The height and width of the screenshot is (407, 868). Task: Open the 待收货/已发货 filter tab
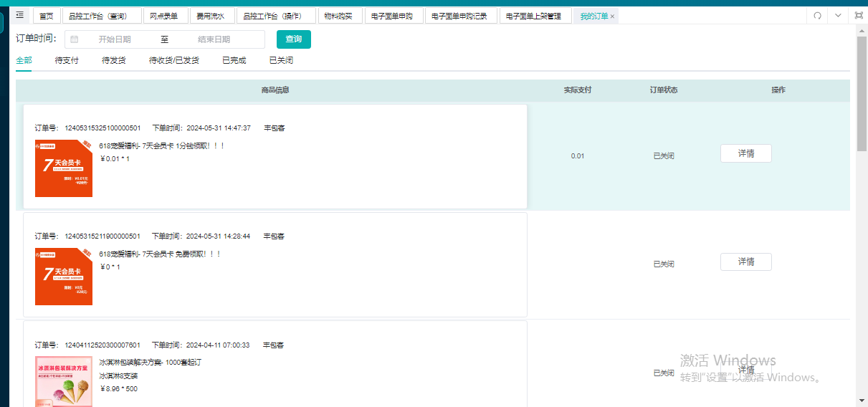pyautogui.click(x=174, y=60)
